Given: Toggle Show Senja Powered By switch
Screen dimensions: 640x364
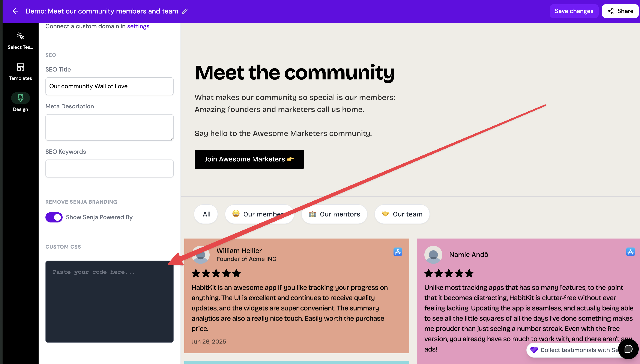Looking at the screenshot, I should pyautogui.click(x=54, y=217).
